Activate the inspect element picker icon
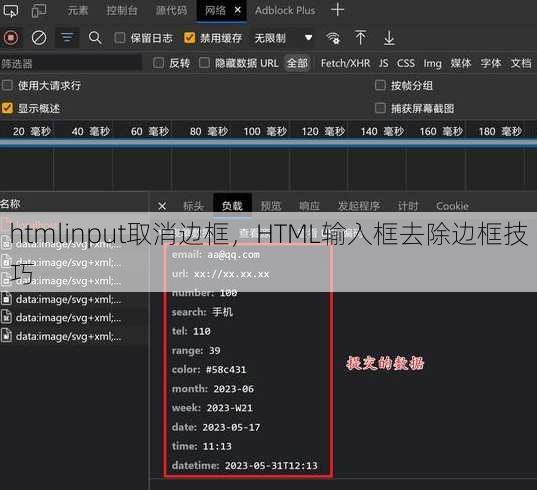Image resolution: width=537 pixels, height=490 pixels. pyautogui.click(x=11, y=10)
